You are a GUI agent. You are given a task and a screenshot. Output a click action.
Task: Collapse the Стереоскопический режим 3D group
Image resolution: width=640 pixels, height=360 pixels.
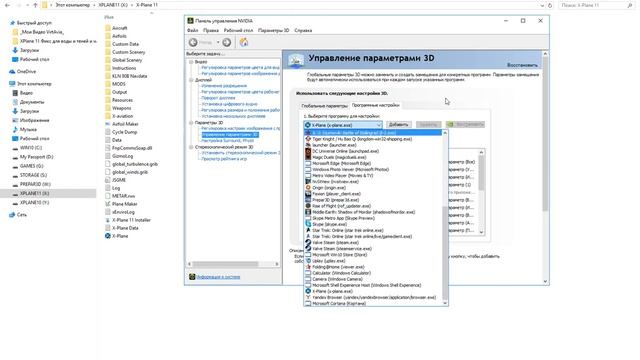[191, 147]
